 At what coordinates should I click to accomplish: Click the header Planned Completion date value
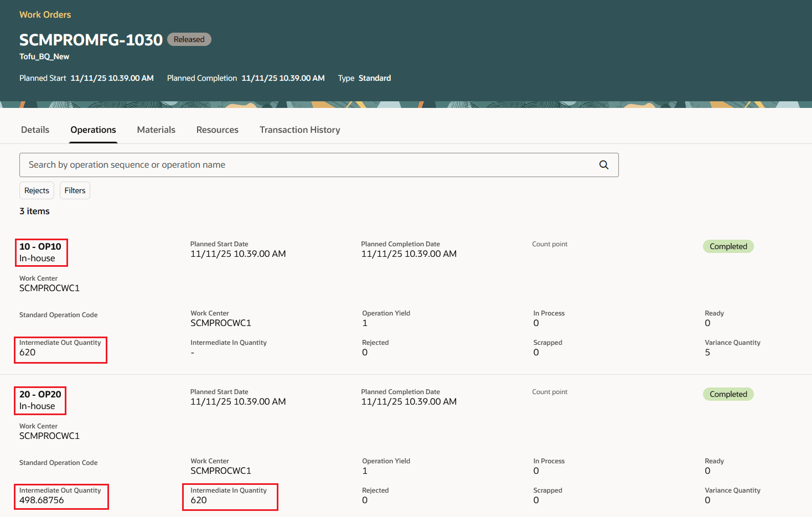[x=283, y=78]
